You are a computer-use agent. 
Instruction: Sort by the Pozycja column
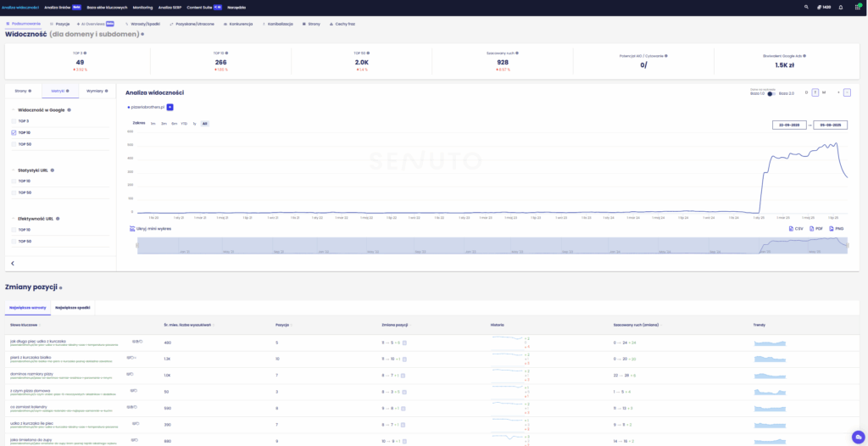[284, 325]
